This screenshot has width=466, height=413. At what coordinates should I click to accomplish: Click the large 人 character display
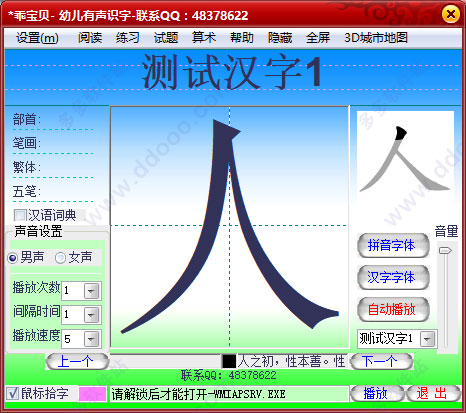[230, 227]
